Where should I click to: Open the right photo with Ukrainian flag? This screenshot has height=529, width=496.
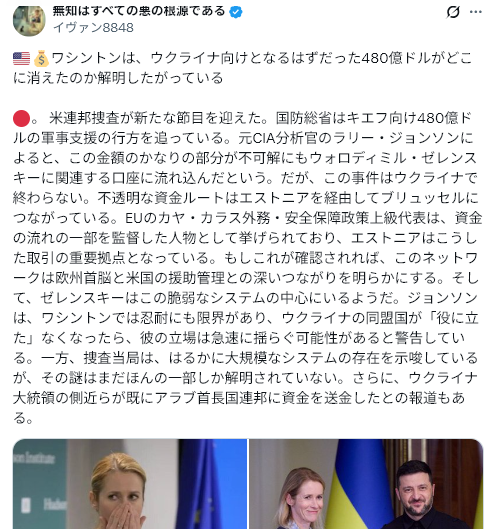[x=366, y=484]
